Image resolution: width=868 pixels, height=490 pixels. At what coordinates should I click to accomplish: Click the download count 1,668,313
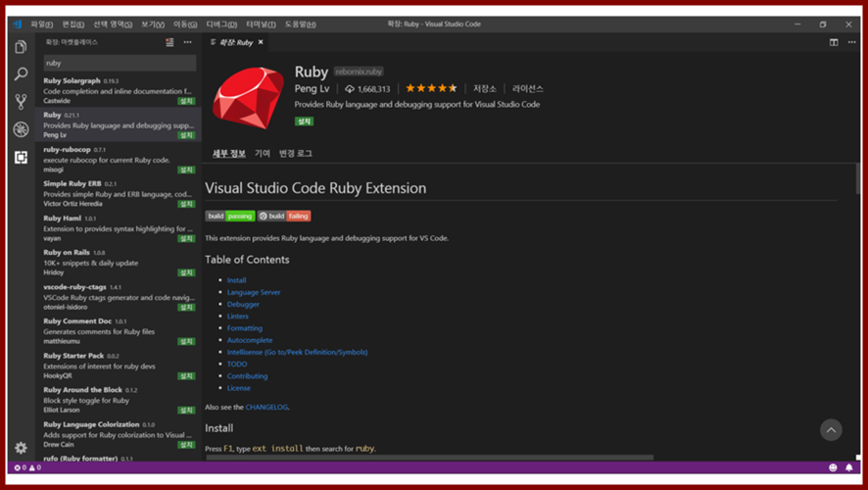point(367,88)
